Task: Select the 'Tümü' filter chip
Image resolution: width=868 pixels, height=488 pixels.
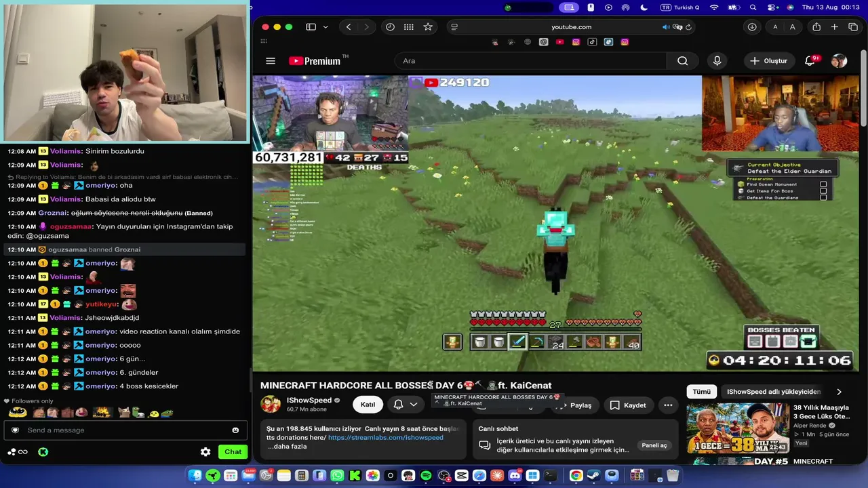Action: (702, 392)
